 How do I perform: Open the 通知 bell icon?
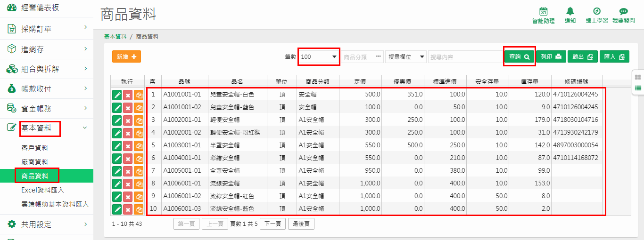pos(570,11)
